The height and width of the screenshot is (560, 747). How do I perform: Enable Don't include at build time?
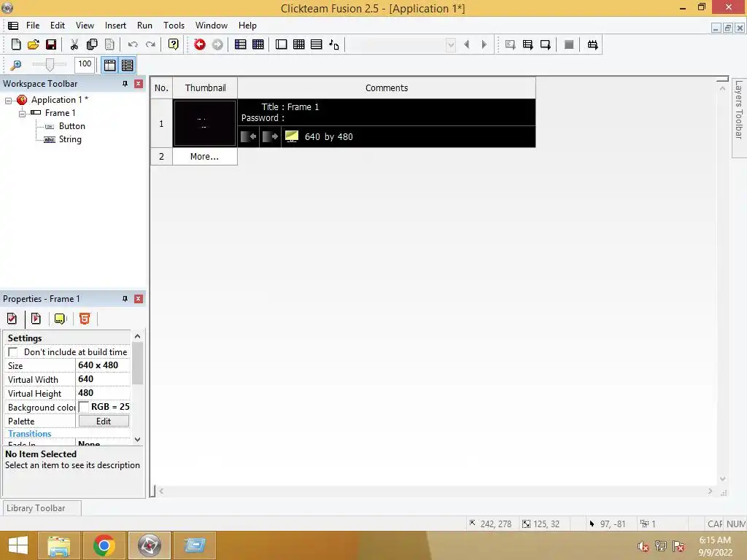tap(13, 352)
